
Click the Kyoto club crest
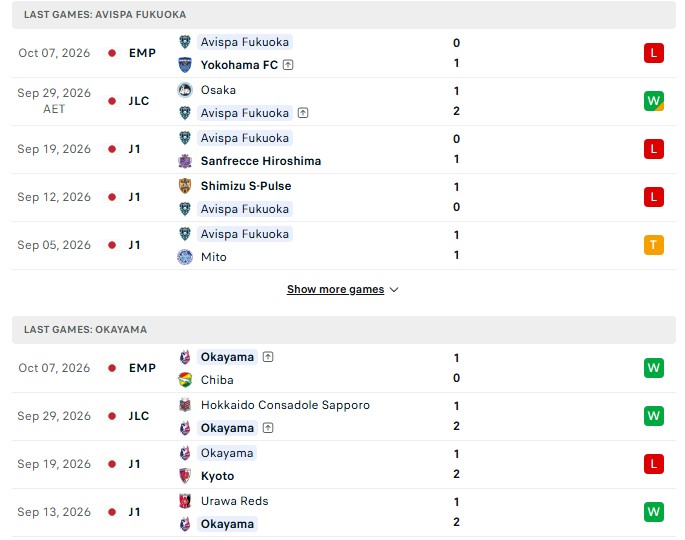click(x=185, y=476)
